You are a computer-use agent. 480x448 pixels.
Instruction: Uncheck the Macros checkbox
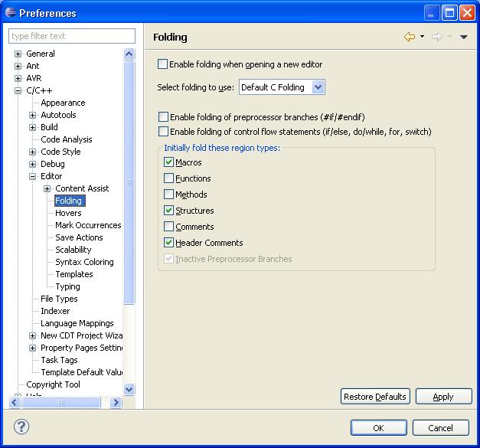(168, 162)
